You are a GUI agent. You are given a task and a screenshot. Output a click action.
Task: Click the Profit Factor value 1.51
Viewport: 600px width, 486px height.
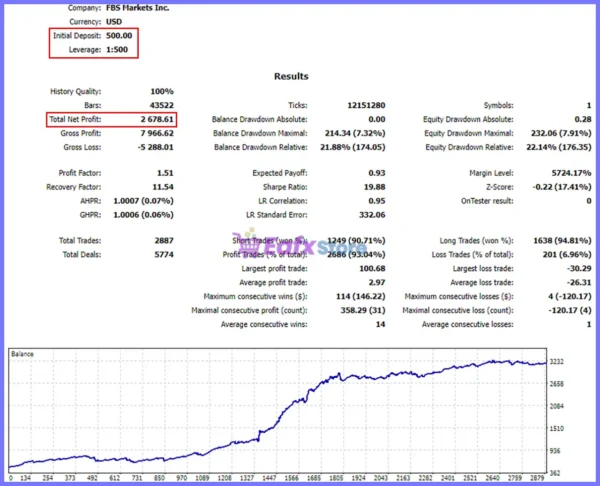165,173
